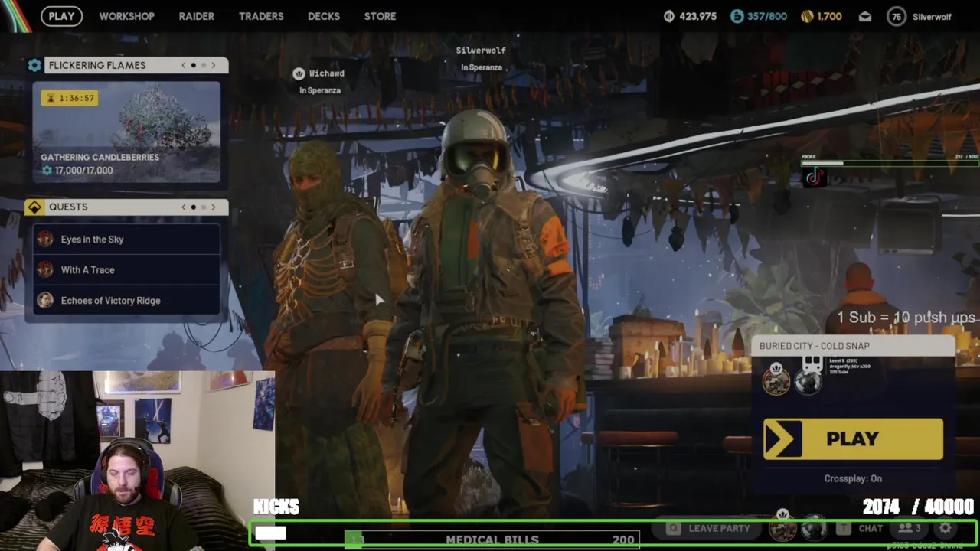Click the Flickering Flames event gear icon
Image resolution: width=980 pixels, height=551 pixels.
tap(34, 65)
